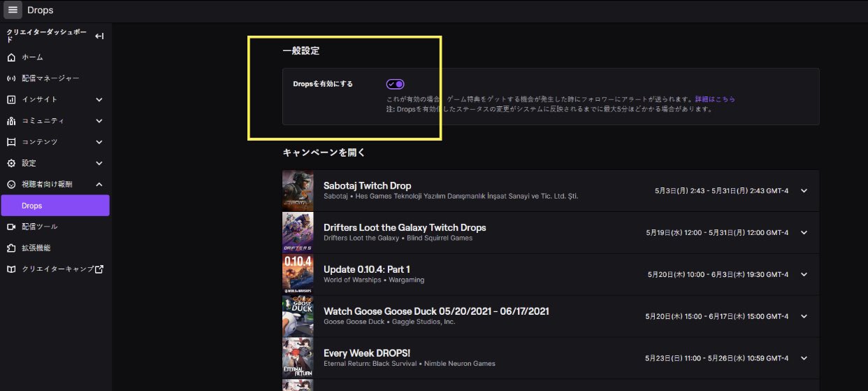The width and height of the screenshot is (868, 391).
Task: Click World of Warships • Wargaming subtitle
Action: click(x=374, y=280)
